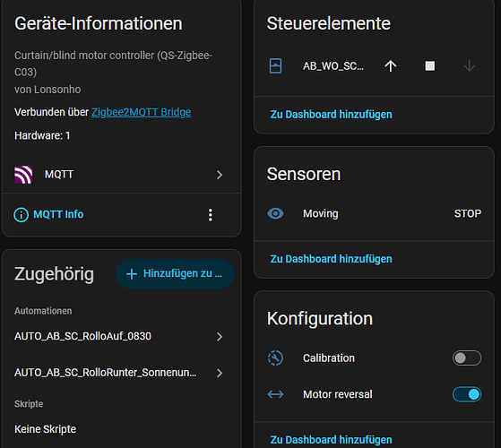Click the Motor reversal arrows icon
Screen dimensions: 501x448
pyautogui.click(x=275, y=394)
